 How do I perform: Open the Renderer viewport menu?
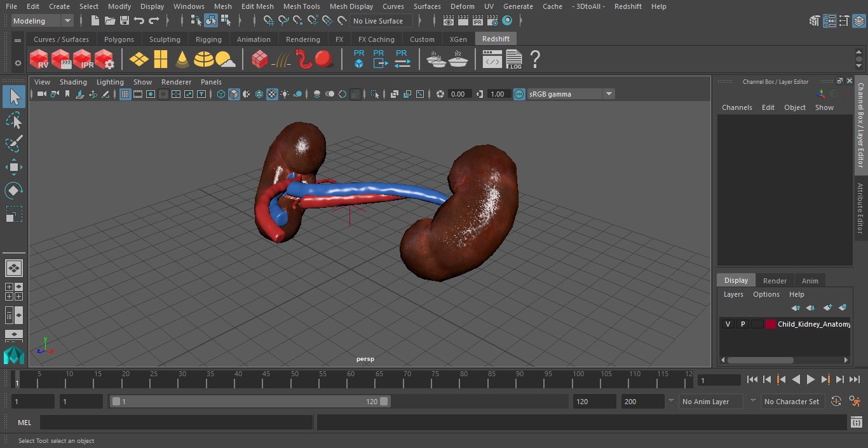[176, 82]
